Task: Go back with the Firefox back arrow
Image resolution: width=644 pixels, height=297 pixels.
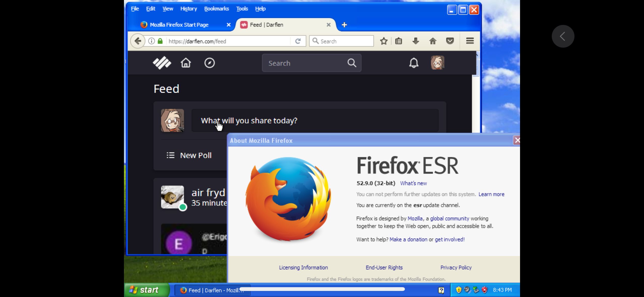Action: 138,41
